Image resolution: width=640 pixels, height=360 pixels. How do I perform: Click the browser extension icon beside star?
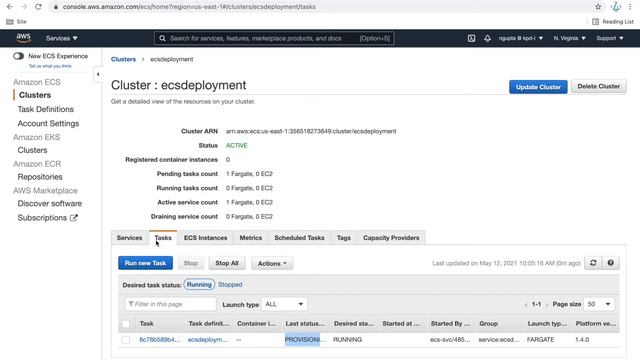(x=616, y=7)
